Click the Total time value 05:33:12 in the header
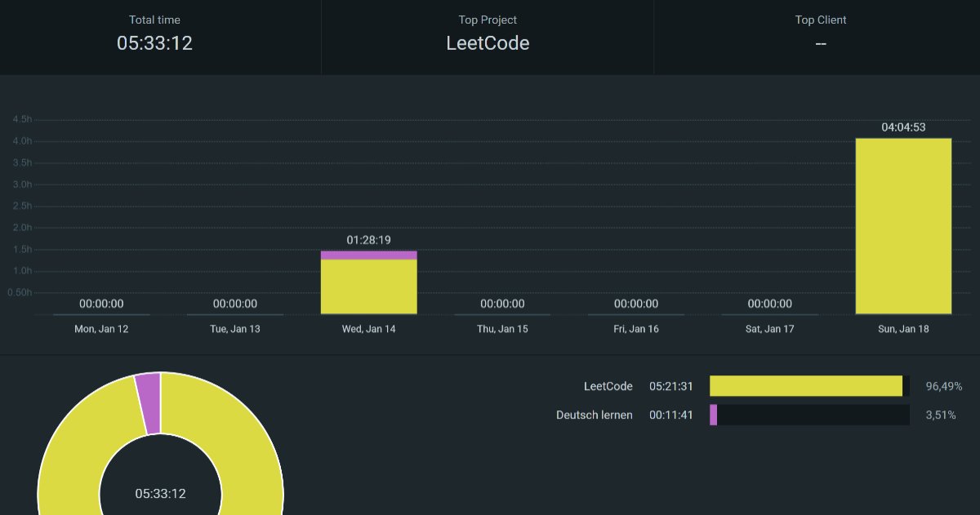This screenshot has height=515, width=980. pyautogui.click(x=154, y=43)
